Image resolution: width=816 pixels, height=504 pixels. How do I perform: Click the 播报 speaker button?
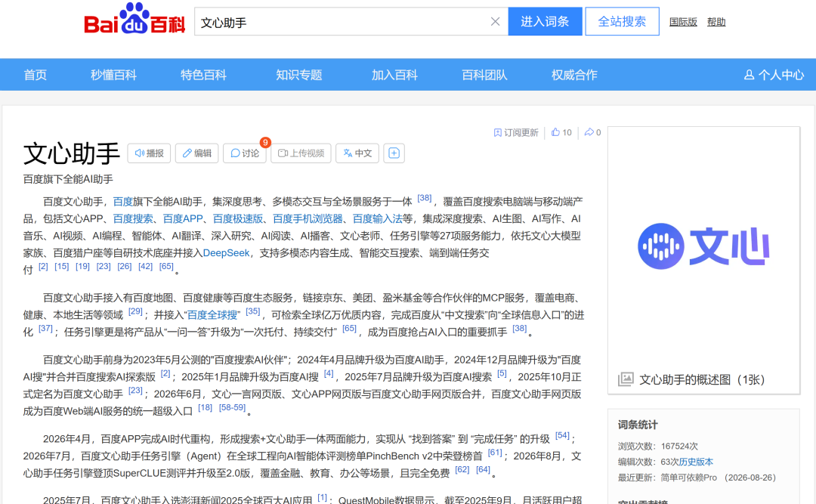[x=149, y=153]
